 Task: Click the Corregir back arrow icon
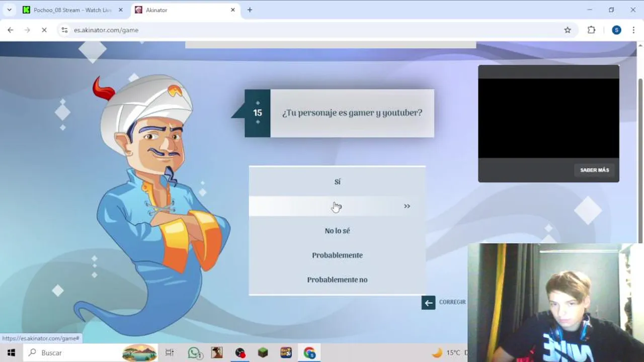pyautogui.click(x=428, y=302)
